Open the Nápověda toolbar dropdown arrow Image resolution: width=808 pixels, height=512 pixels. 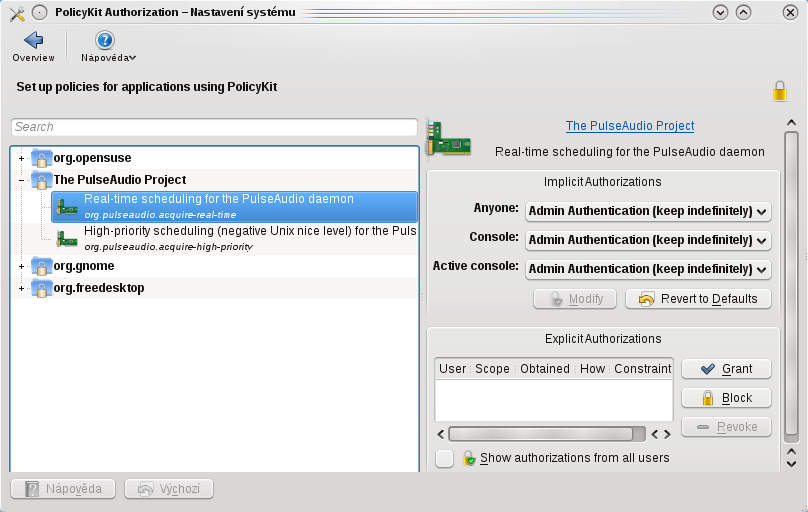133,58
